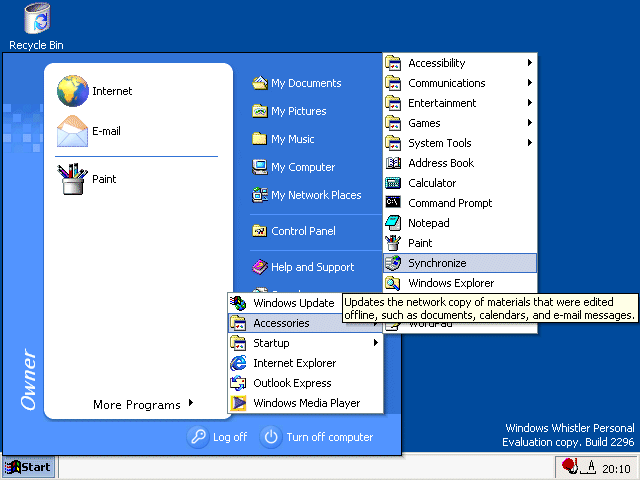Image resolution: width=640 pixels, height=480 pixels.
Task: Open My Documents link
Action: [x=306, y=83]
